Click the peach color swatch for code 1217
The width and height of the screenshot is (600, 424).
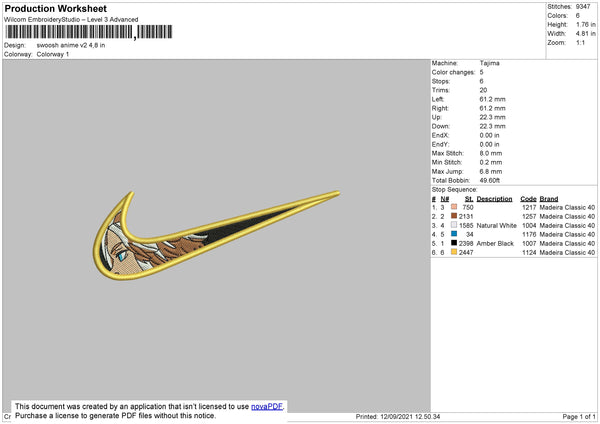click(x=454, y=207)
